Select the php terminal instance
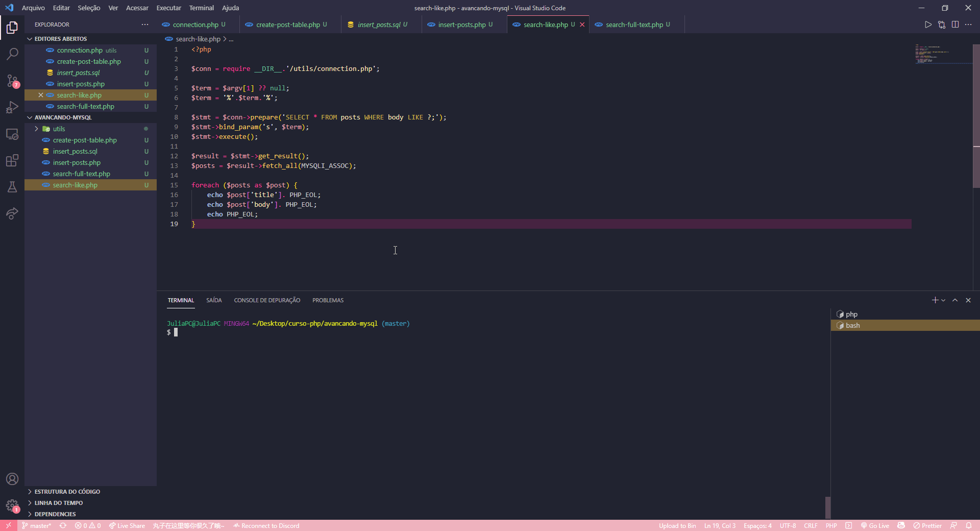The width and height of the screenshot is (980, 531). pos(905,314)
